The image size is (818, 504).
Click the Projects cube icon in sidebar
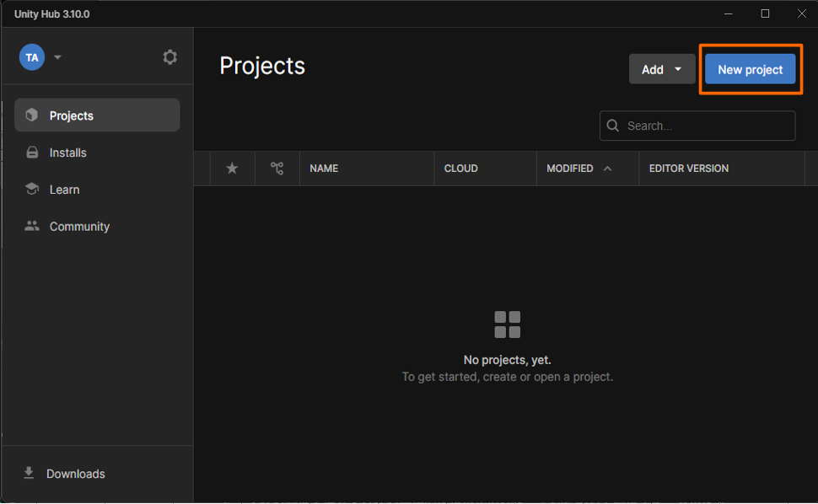(32, 115)
